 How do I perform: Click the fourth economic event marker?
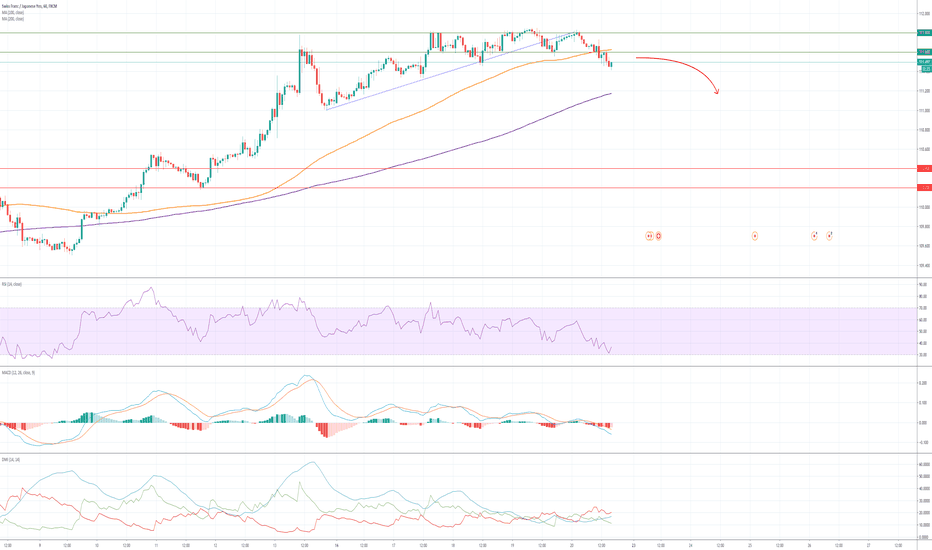click(x=814, y=236)
